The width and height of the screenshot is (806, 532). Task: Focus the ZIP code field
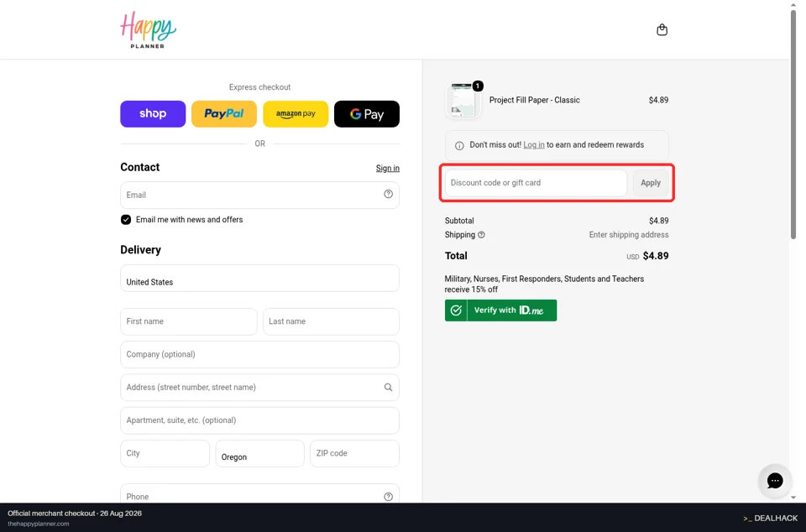[354, 453]
